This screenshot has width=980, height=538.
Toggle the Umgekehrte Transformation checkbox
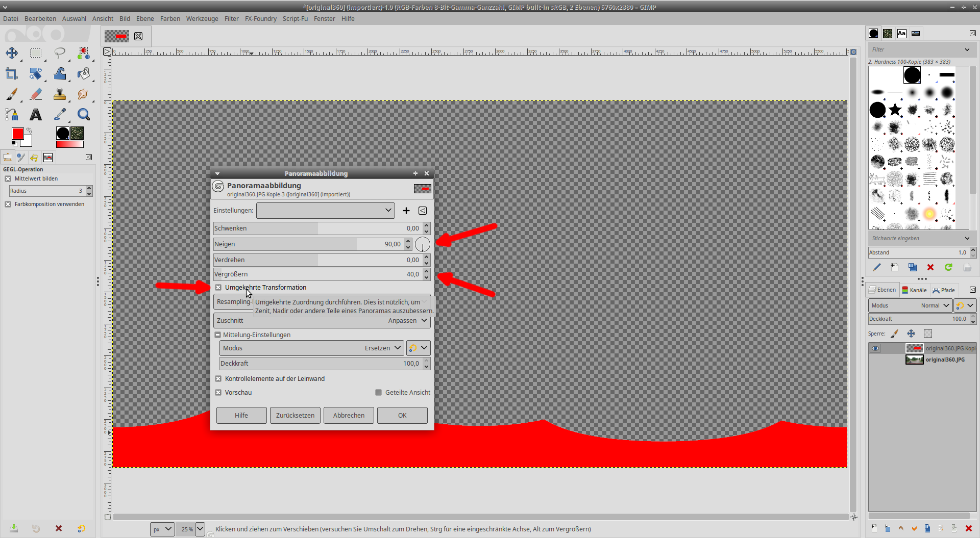[x=218, y=288]
